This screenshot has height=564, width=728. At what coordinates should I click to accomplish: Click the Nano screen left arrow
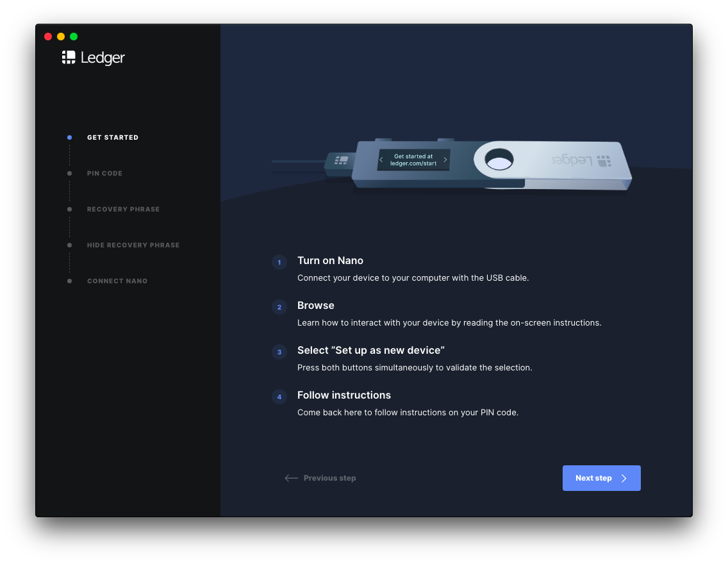click(x=381, y=160)
